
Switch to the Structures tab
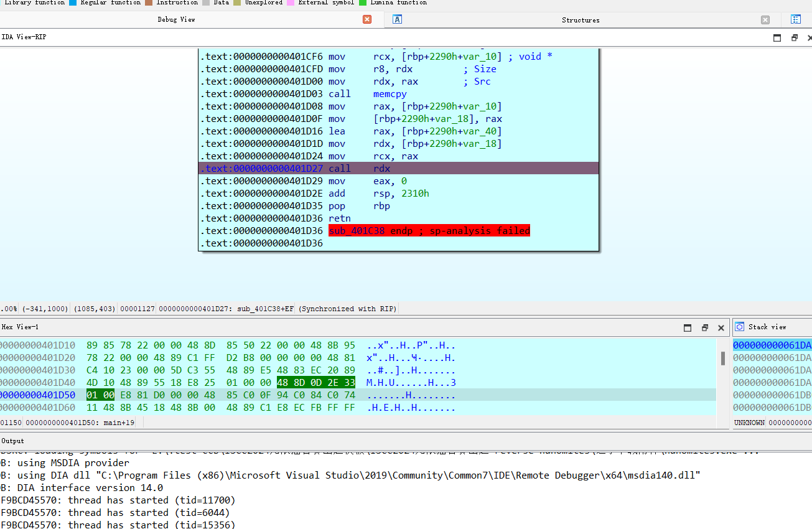click(581, 20)
